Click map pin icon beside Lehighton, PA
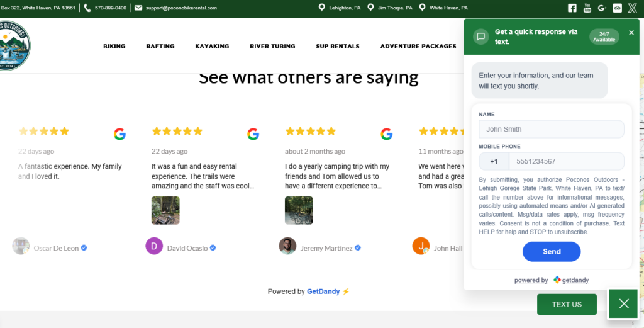 click(x=321, y=8)
